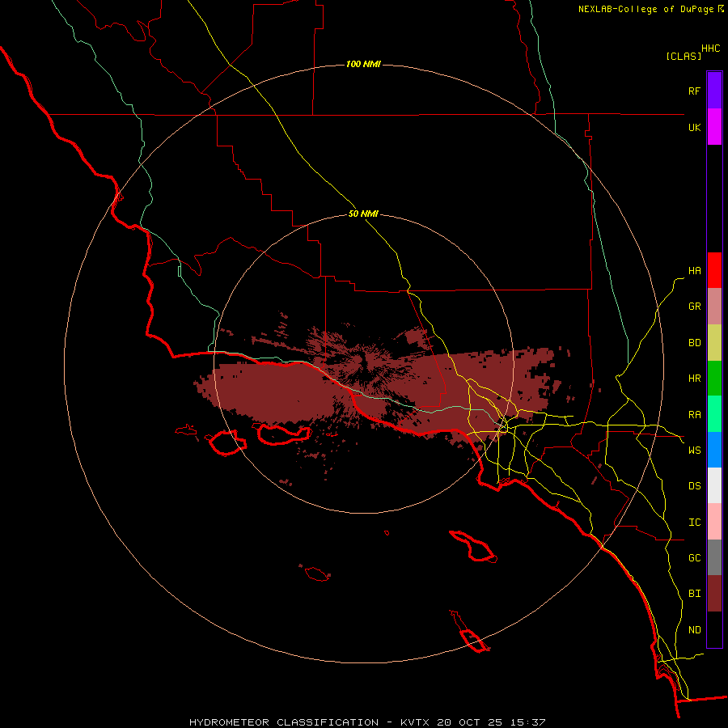Click the UK legend label
The width and height of the screenshot is (728, 728).
coord(694,127)
